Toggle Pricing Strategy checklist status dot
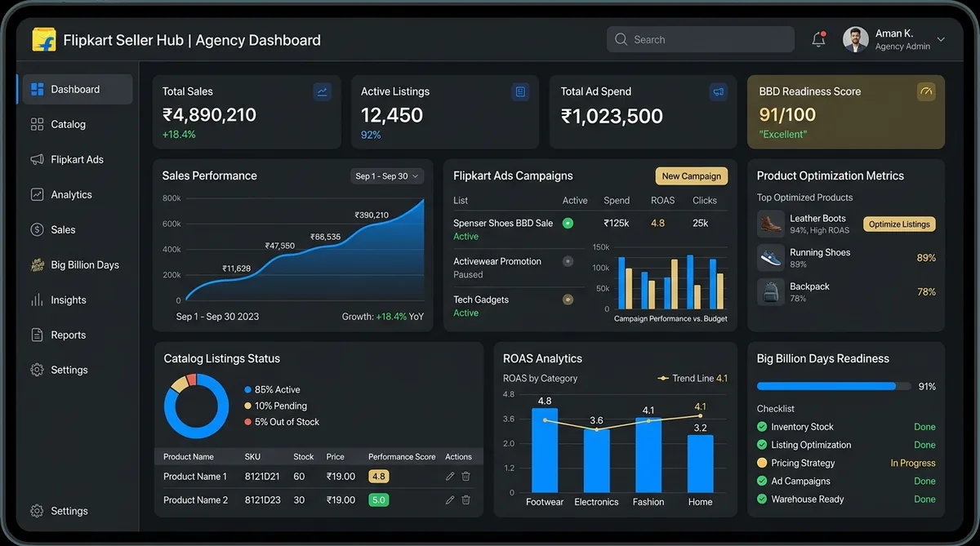The height and width of the screenshot is (546, 980). (x=762, y=463)
